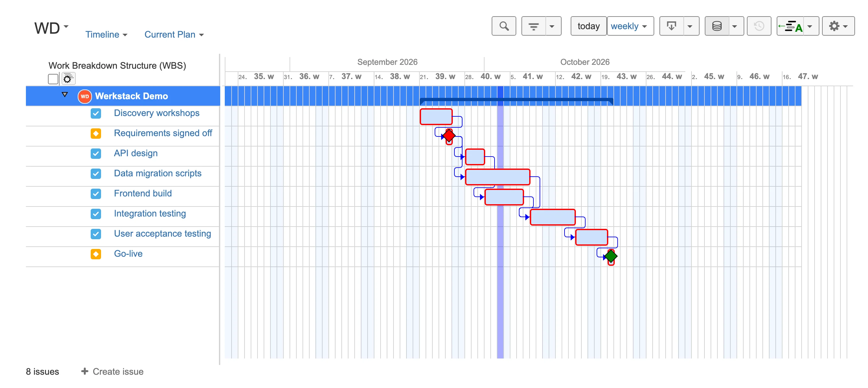The height and width of the screenshot is (388, 868).
Task: Click the Go-live milestone type icon
Action: [96, 254]
